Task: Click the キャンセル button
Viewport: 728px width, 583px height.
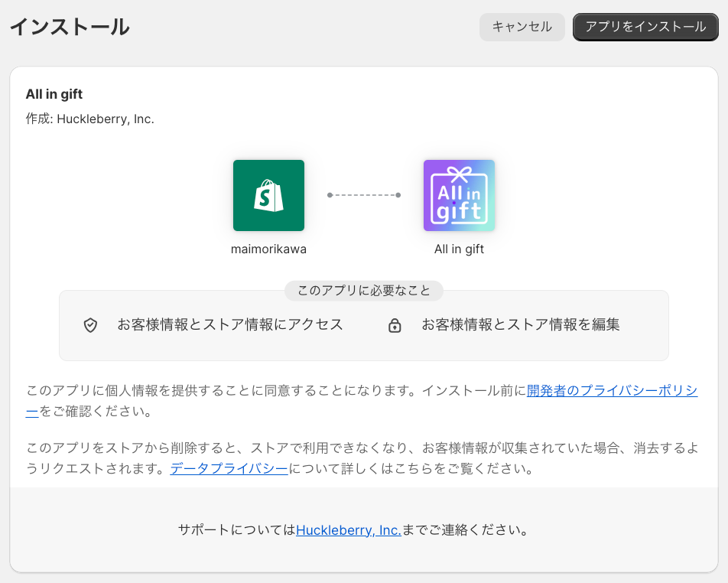Action: pyautogui.click(x=522, y=27)
